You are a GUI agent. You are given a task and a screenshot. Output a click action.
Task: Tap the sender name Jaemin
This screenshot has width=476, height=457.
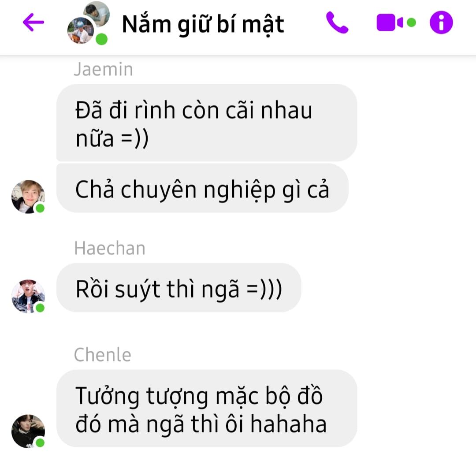point(104,69)
